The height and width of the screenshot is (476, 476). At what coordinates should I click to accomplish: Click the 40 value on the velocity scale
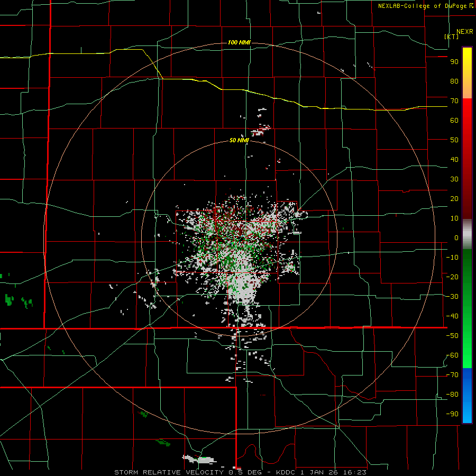[x=454, y=160]
